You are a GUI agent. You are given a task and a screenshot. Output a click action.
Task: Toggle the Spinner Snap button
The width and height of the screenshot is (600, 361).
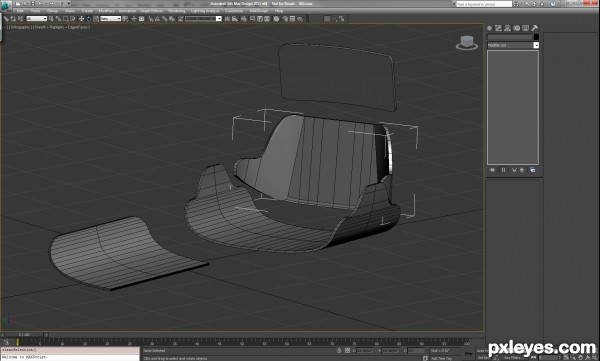pos(172,18)
